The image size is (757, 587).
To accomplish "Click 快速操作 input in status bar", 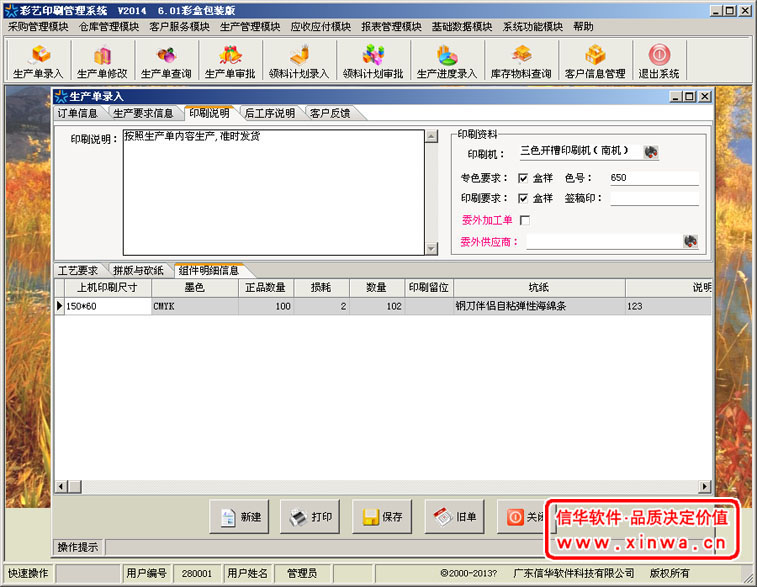I will pos(87,573).
